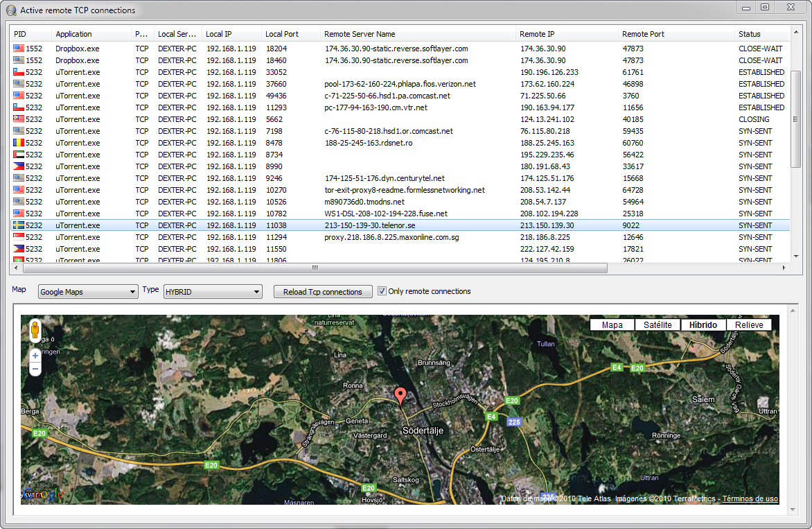Zoom out on the map

[x=35, y=370]
